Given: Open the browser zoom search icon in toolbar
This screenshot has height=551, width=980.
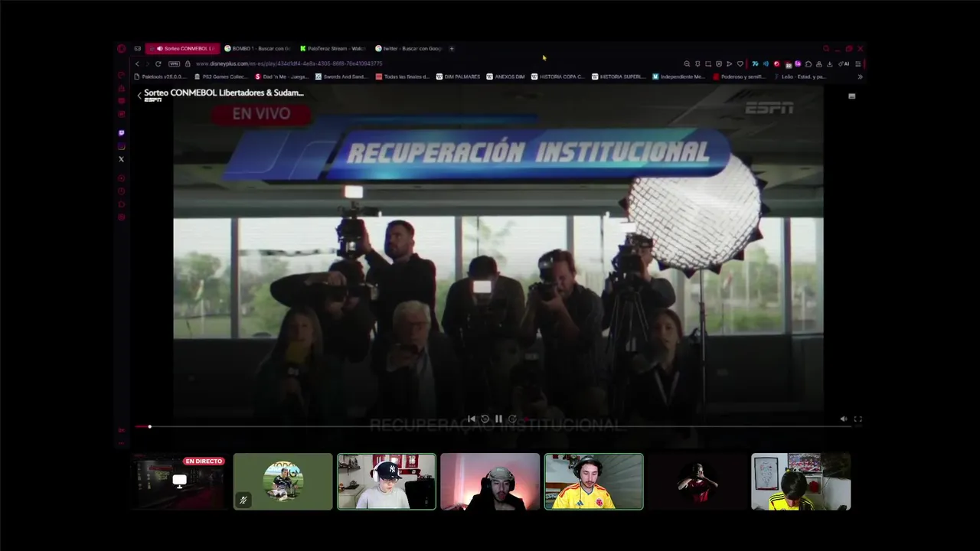Looking at the screenshot, I should tap(687, 64).
